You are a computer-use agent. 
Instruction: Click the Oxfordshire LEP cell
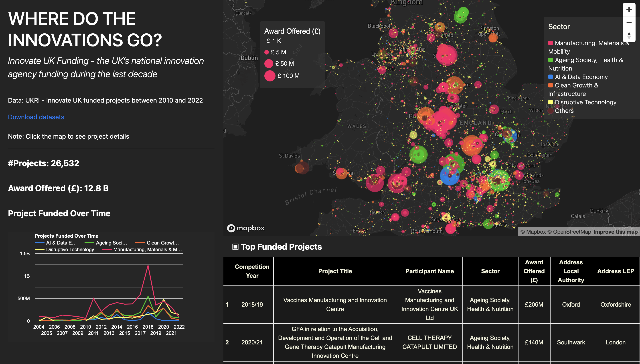pyautogui.click(x=616, y=305)
